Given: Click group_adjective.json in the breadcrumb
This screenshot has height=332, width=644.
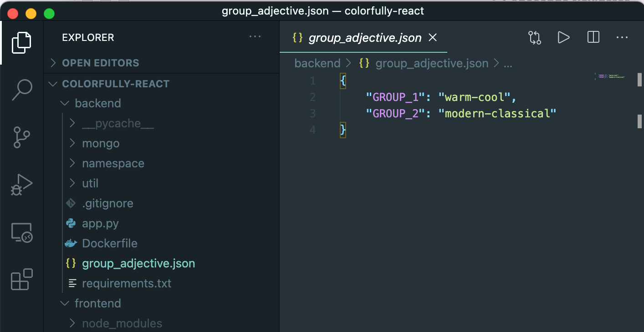Looking at the screenshot, I should click(x=432, y=63).
